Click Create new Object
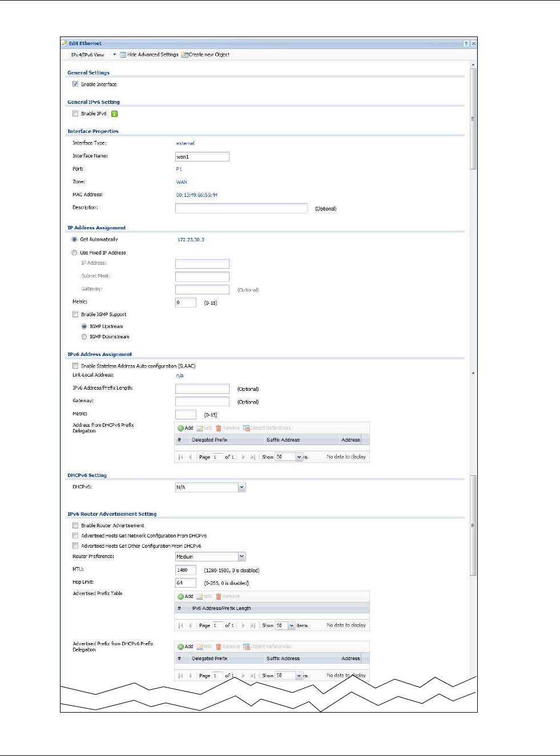 (x=206, y=55)
